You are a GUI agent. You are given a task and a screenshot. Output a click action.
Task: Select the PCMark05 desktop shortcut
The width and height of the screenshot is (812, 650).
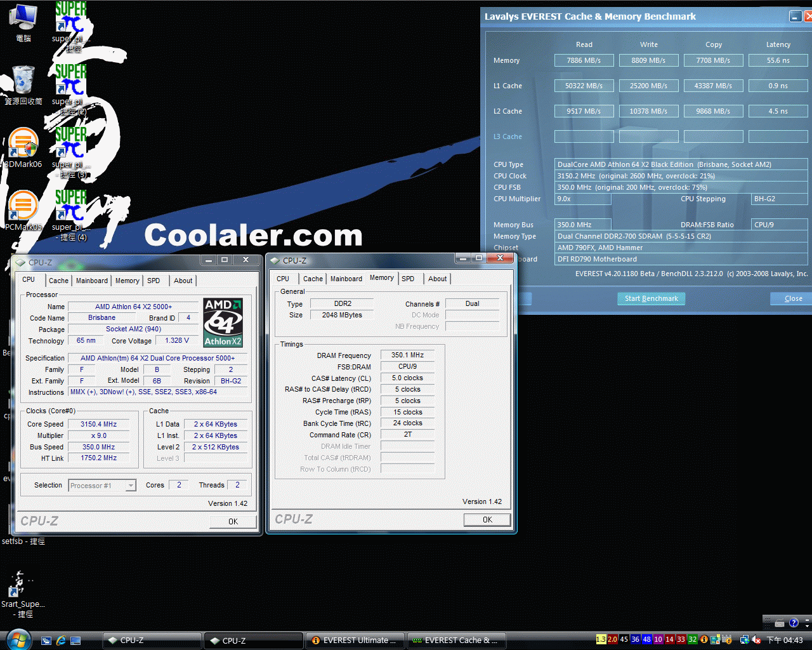tap(23, 210)
